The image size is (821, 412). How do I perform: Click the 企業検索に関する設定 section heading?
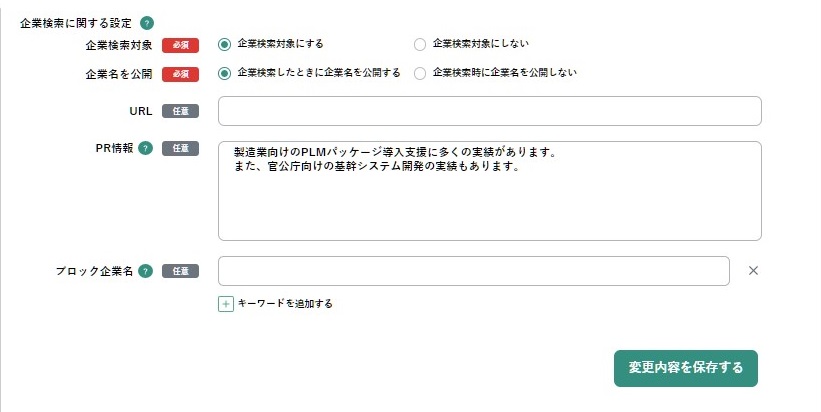pyautogui.click(x=76, y=23)
